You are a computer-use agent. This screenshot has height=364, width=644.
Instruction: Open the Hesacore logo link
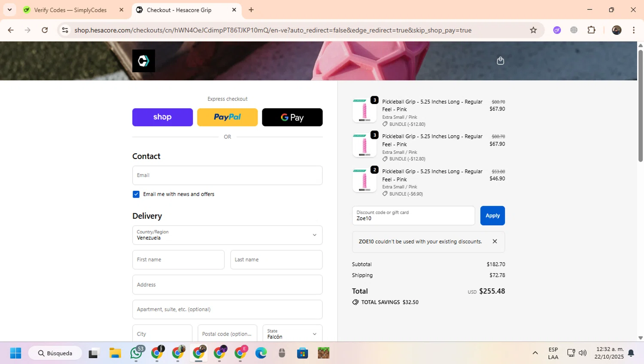(143, 61)
